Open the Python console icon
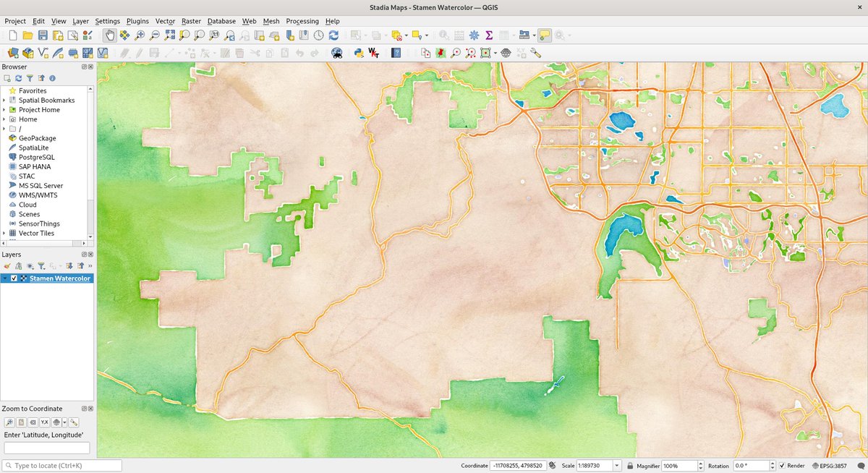Image resolution: width=868 pixels, height=473 pixels. [358, 52]
